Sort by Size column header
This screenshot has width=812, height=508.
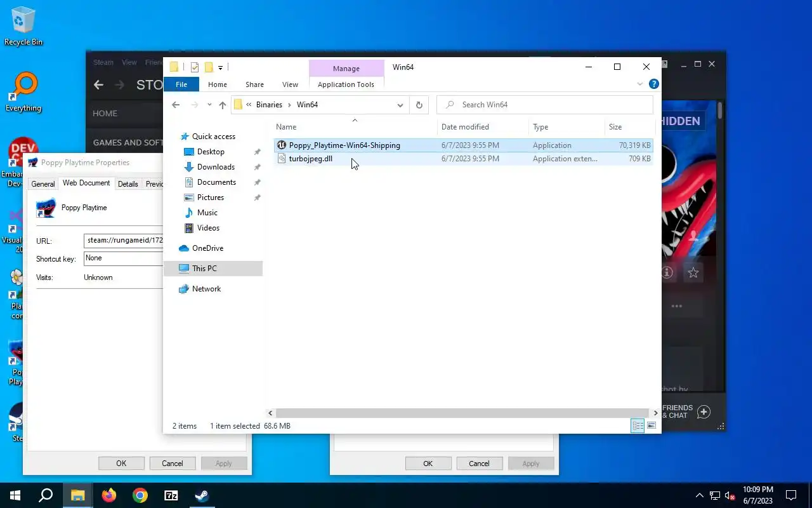(615, 127)
